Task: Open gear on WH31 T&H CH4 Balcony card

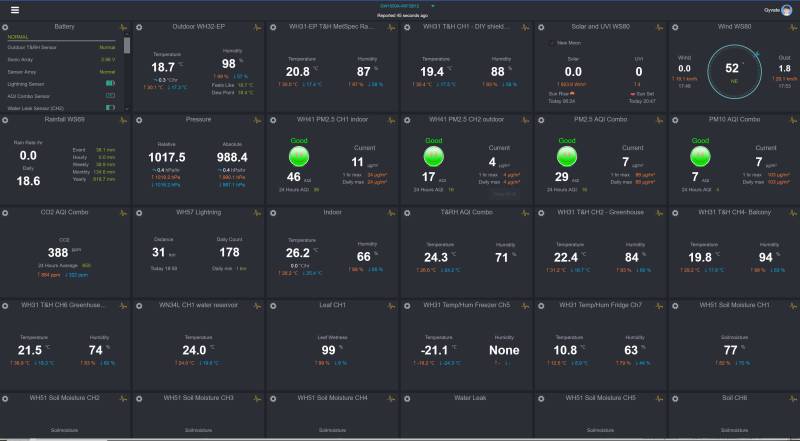Action: [x=675, y=213]
